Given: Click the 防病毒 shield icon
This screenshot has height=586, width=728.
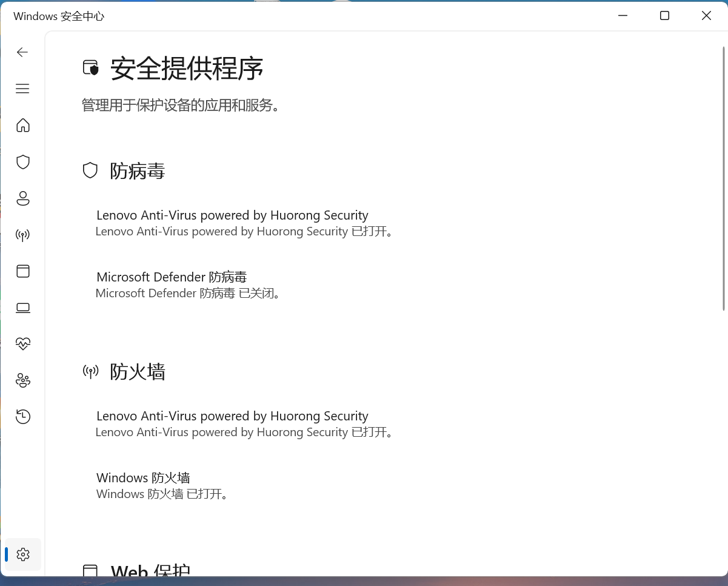Looking at the screenshot, I should pos(90,170).
